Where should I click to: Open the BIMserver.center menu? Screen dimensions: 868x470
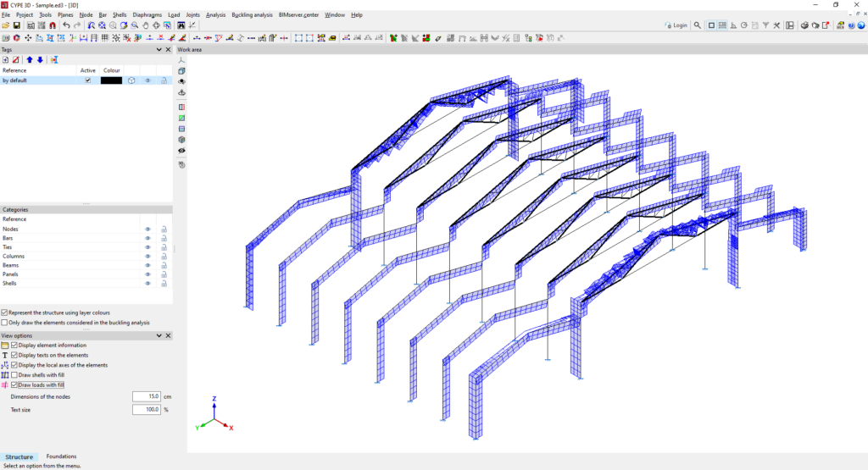pos(299,15)
